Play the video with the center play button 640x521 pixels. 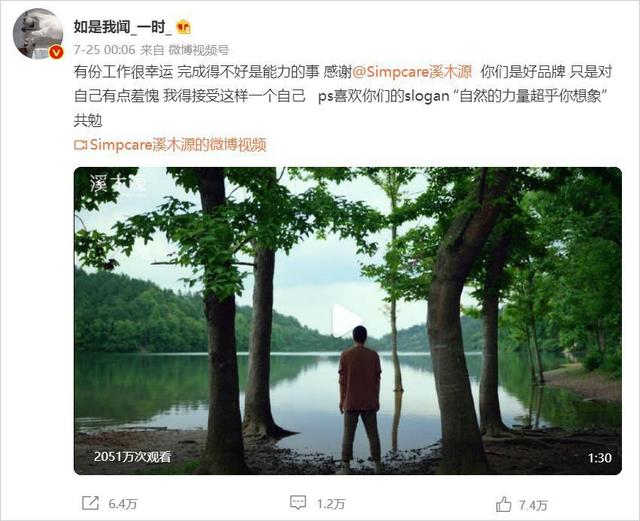pos(347,321)
